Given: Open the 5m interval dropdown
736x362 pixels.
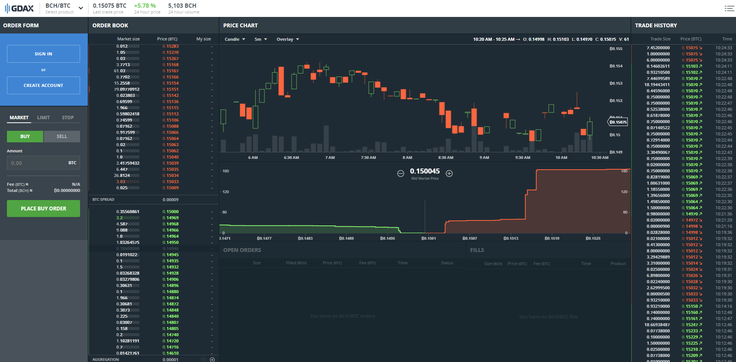Looking at the screenshot, I should [x=261, y=39].
